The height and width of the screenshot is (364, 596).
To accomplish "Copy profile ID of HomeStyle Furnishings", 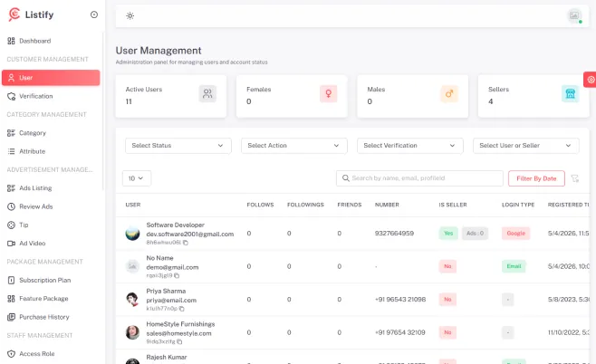I will 179,341.
